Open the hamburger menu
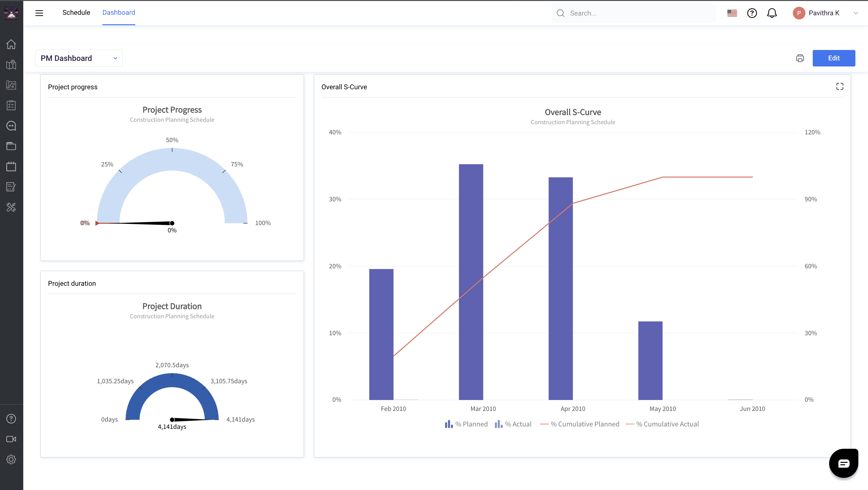Image resolution: width=868 pixels, height=490 pixels. (x=39, y=13)
